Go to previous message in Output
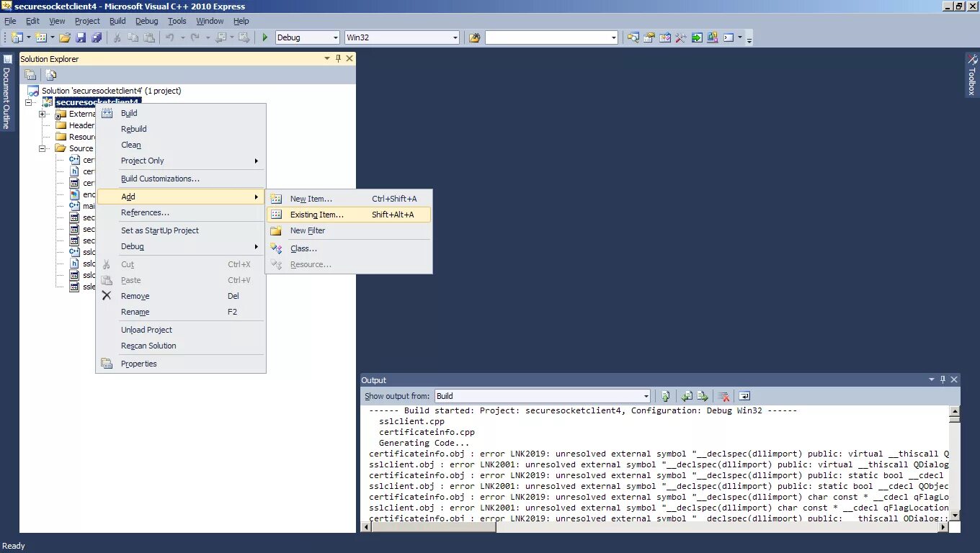Viewport: 980px width, 553px height. coord(687,396)
